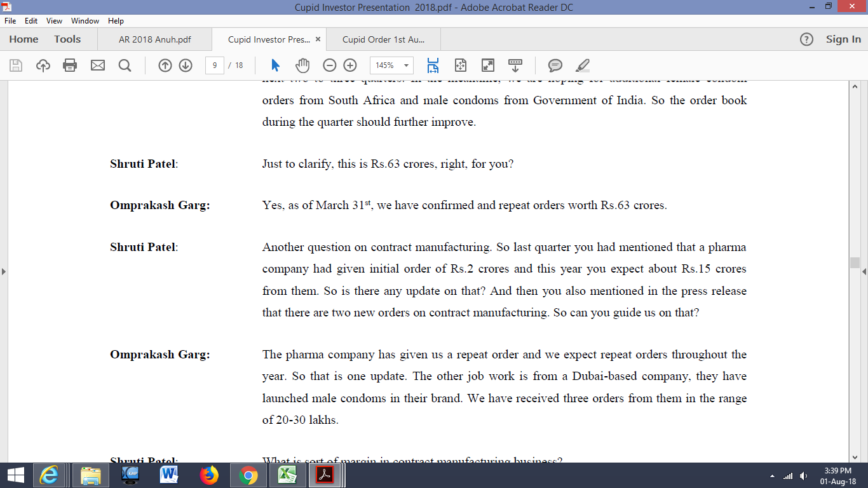Go to the previous page arrow
The height and width of the screenshot is (488, 868).
[165, 65]
